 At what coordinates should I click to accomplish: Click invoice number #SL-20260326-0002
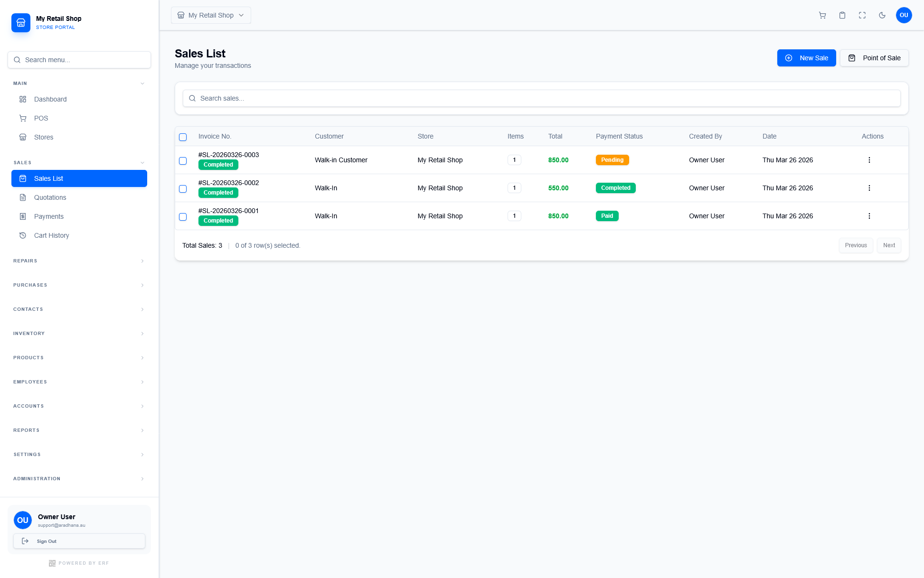(228, 183)
